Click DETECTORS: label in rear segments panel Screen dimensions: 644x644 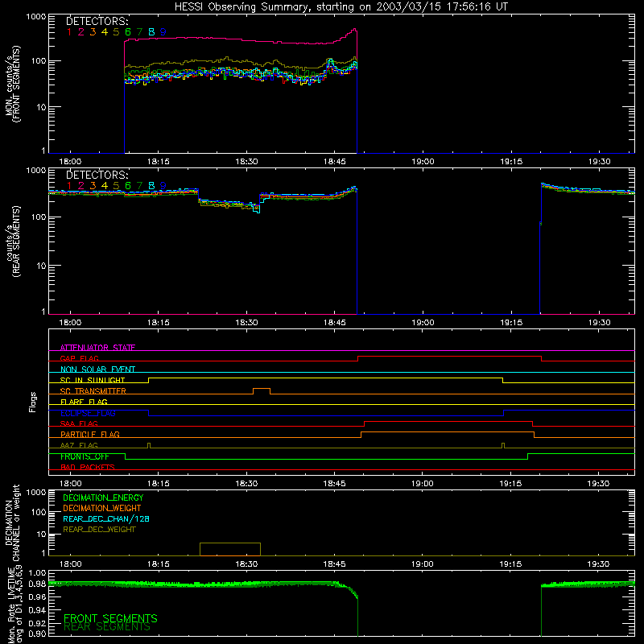click(97, 175)
